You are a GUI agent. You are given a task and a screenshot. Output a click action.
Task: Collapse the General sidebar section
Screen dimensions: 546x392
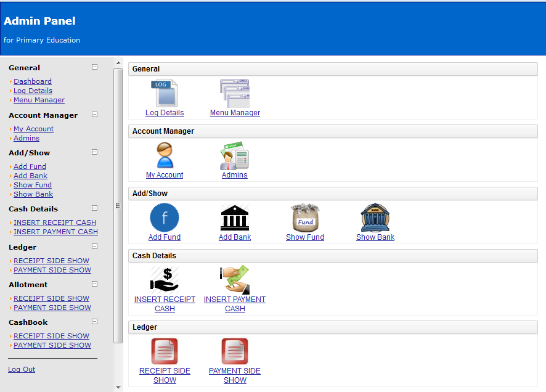pyautogui.click(x=95, y=67)
